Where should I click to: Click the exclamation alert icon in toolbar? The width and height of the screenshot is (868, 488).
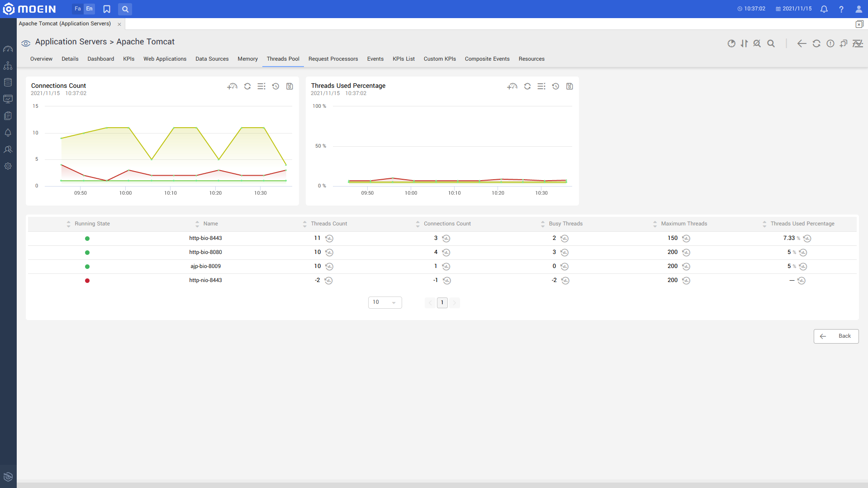(x=830, y=43)
